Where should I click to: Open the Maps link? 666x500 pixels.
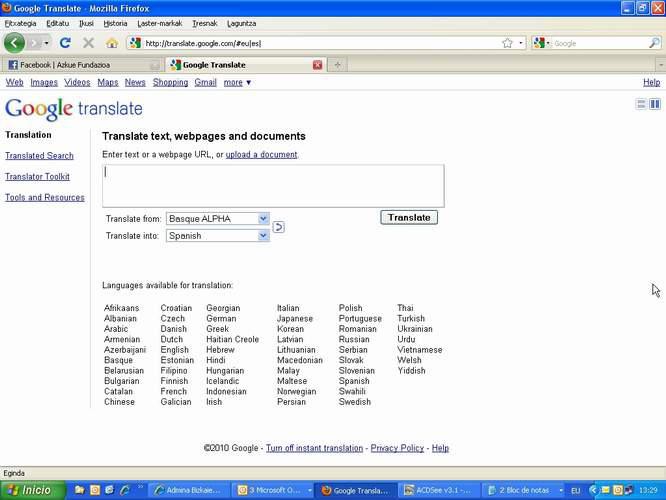point(108,82)
